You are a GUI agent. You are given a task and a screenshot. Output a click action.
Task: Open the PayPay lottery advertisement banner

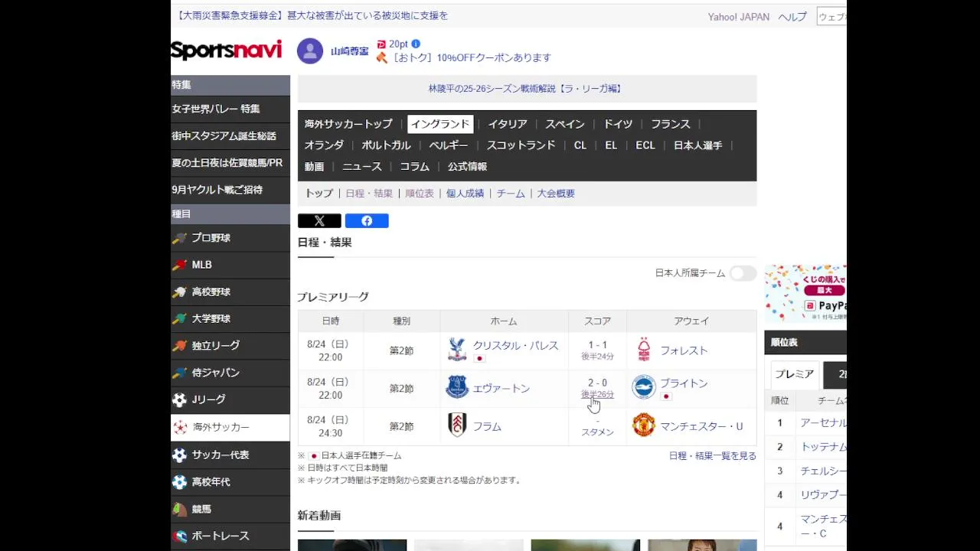805,294
